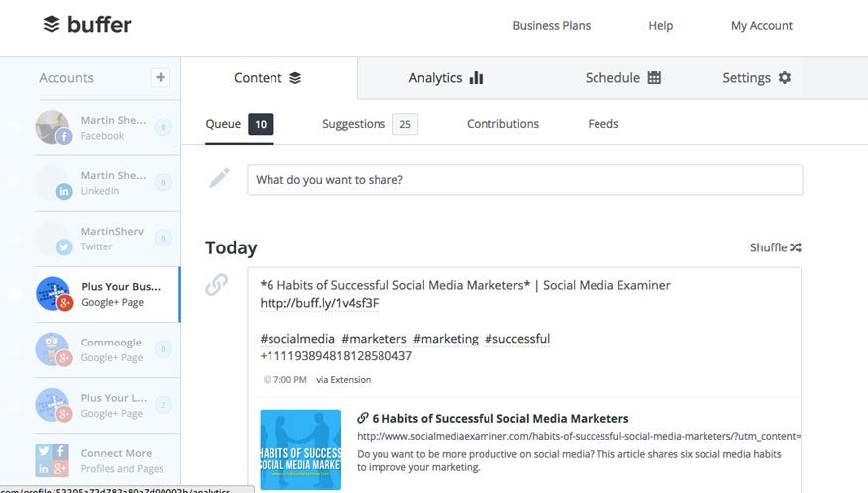Open the Plus Your L... Google+ Page

click(107, 406)
